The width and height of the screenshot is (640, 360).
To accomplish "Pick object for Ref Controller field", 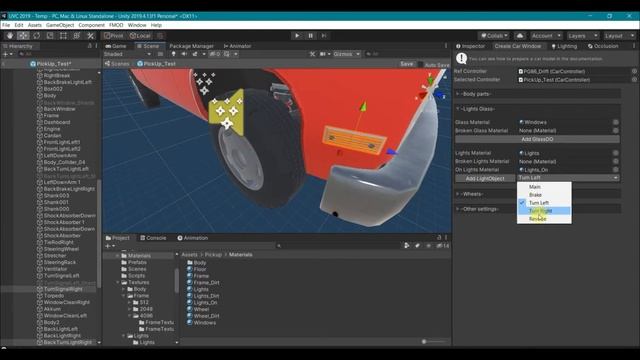I will point(634,71).
